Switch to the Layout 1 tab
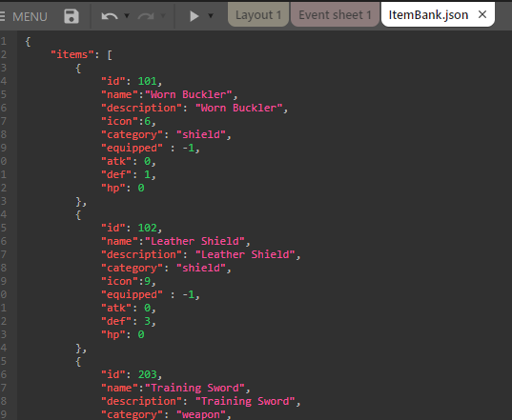Image resolution: width=512 pixels, height=420 pixels. coord(258,14)
